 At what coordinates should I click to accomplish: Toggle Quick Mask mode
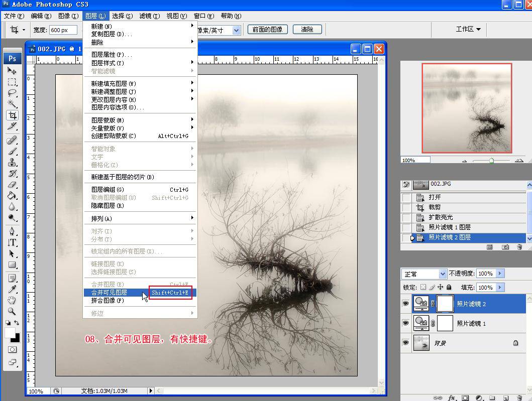point(12,349)
